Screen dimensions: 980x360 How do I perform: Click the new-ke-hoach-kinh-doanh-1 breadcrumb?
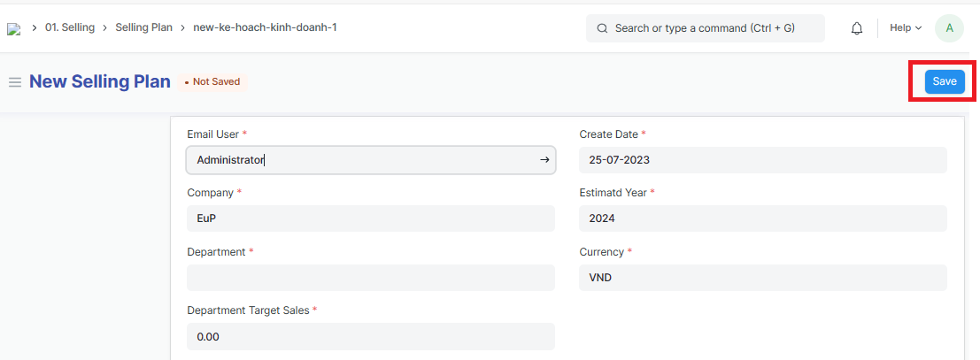pos(265,27)
